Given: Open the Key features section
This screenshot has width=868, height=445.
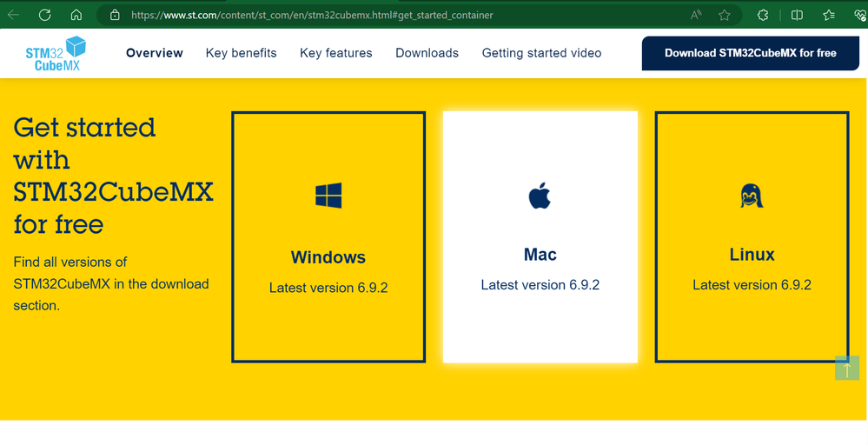Looking at the screenshot, I should tap(336, 53).
